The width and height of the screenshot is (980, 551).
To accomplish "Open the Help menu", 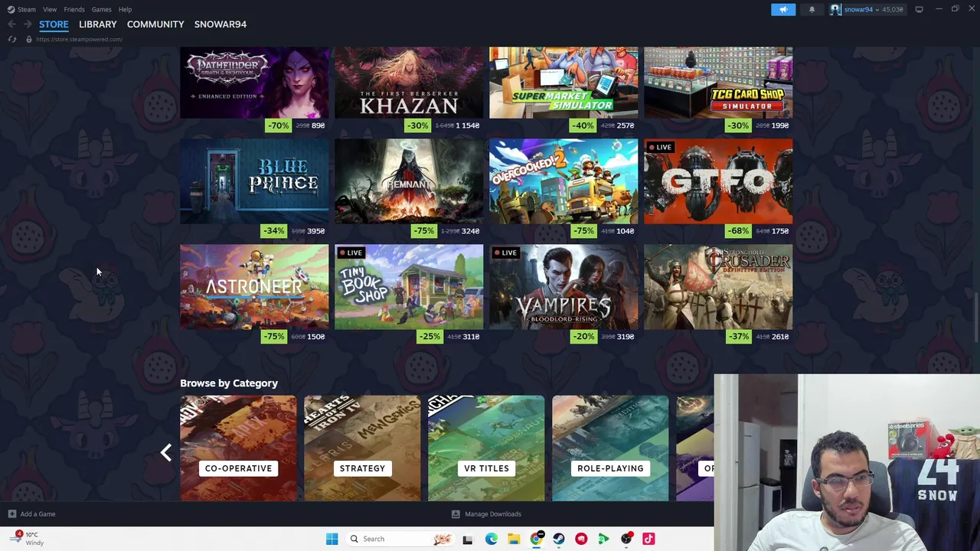I will click(125, 9).
